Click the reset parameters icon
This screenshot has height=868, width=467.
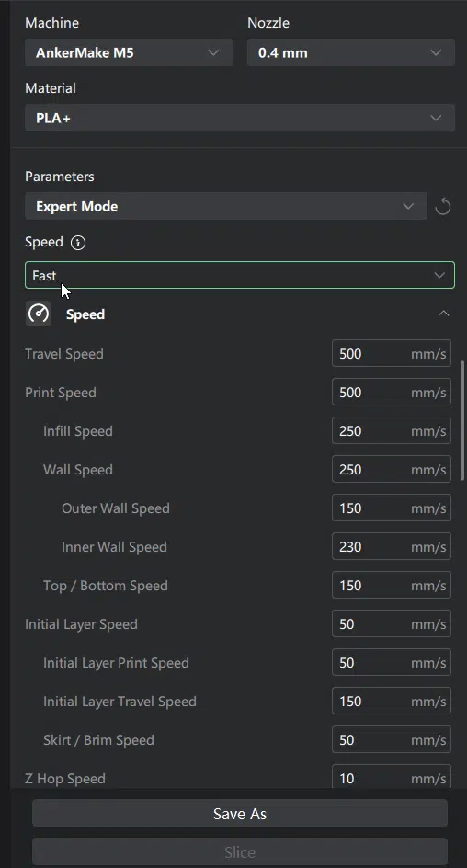443,207
